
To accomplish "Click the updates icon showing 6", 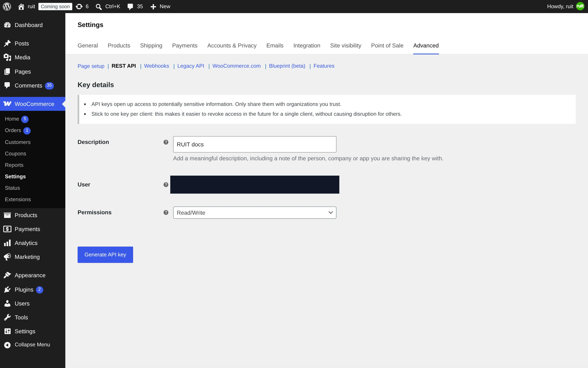I will 79,7.
